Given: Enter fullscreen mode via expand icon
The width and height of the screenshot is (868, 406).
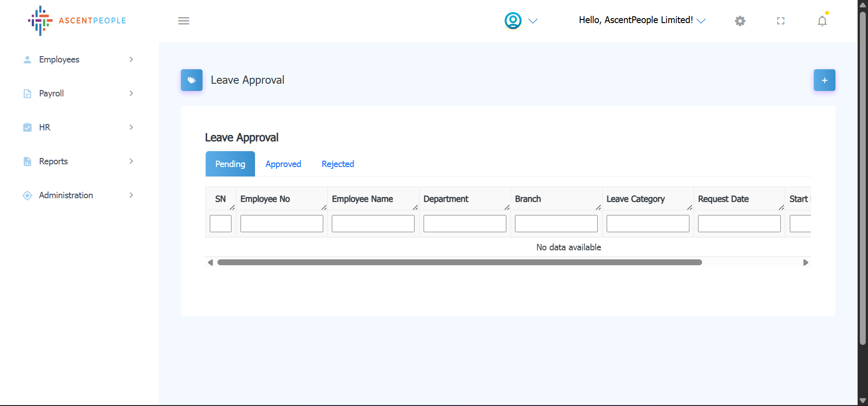Looking at the screenshot, I should pos(780,21).
